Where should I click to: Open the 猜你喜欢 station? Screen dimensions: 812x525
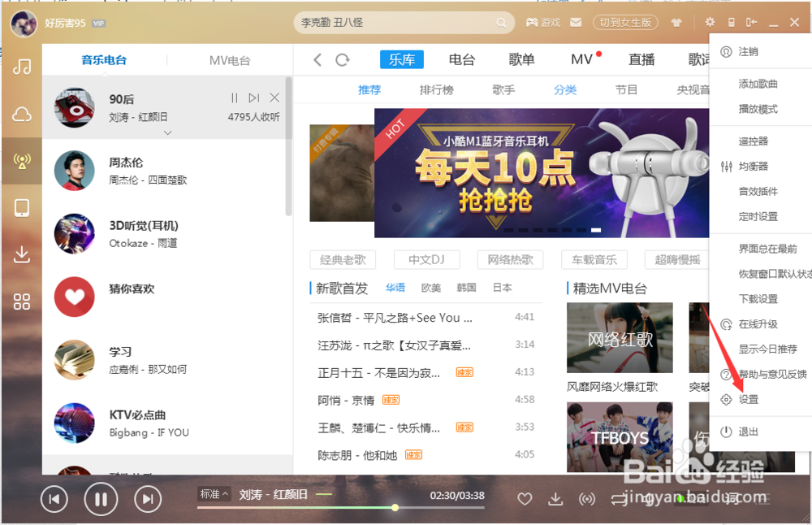167,297
